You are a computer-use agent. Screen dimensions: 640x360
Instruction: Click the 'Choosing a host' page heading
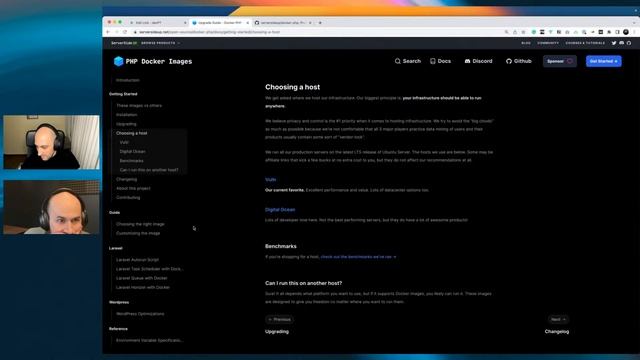tap(293, 87)
